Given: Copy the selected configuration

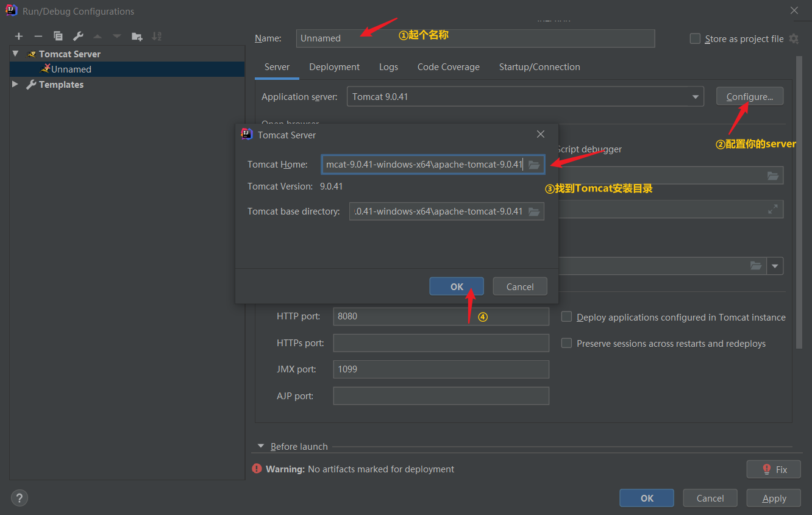Looking at the screenshot, I should pyautogui.click(x=58, y=37).
